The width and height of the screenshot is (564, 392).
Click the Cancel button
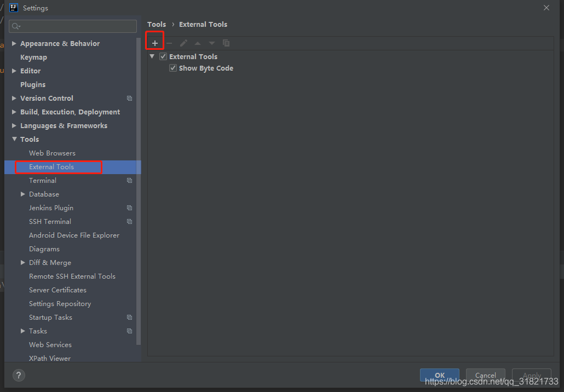pos(486,374)
